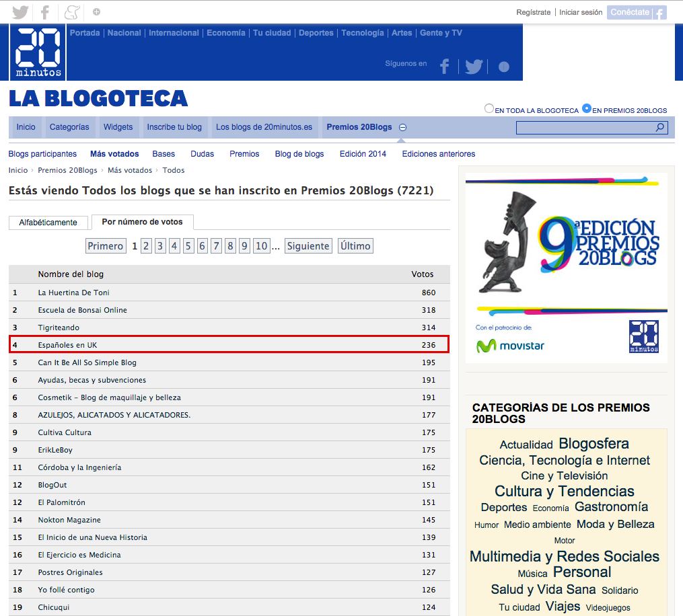Click the Conéctate Facebook button
The image size is (683, 616).
coord(636,12)
